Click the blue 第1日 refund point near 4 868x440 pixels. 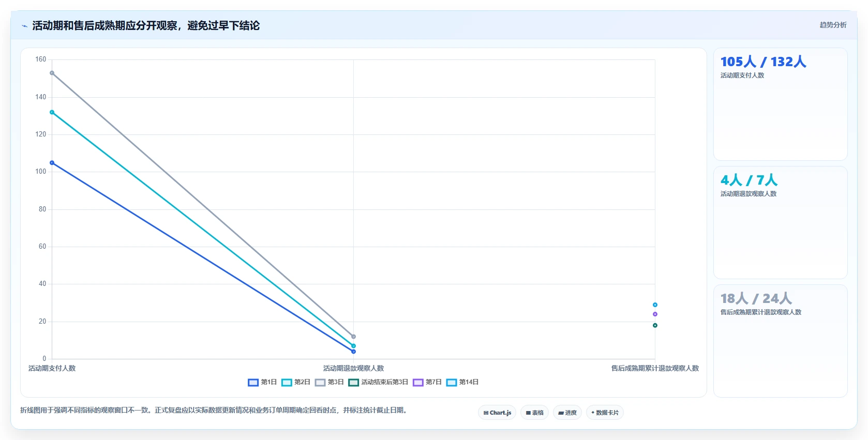point(353,352)
